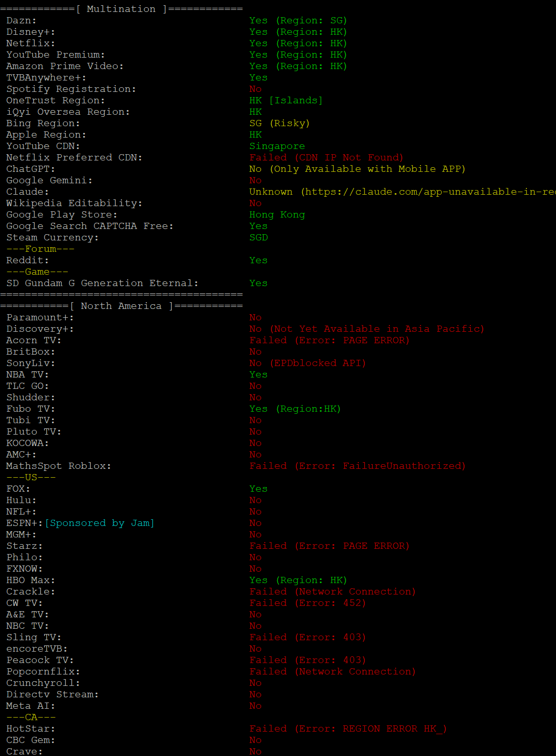This screenshot has height=756, width=556.
Task: Select the SD Gundam G Generation Eternal label
Action: coord(102,283)
